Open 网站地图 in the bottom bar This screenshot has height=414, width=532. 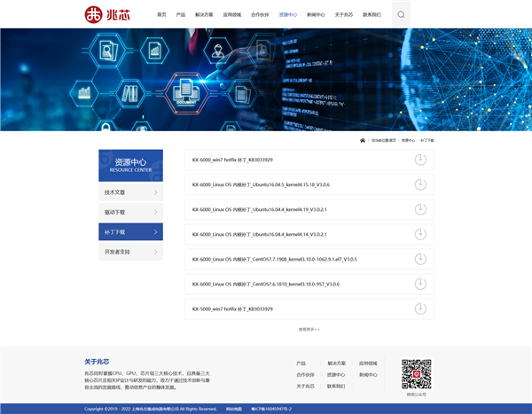click(234, 409)
